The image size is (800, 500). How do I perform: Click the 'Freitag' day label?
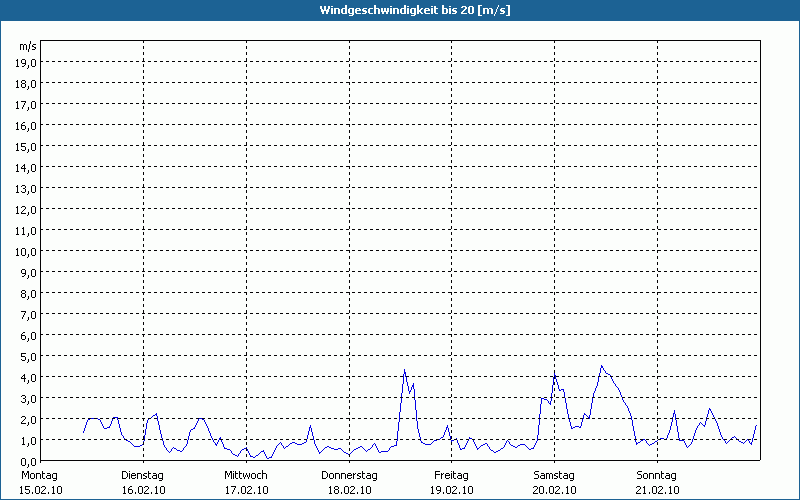(x=452, y=476)
